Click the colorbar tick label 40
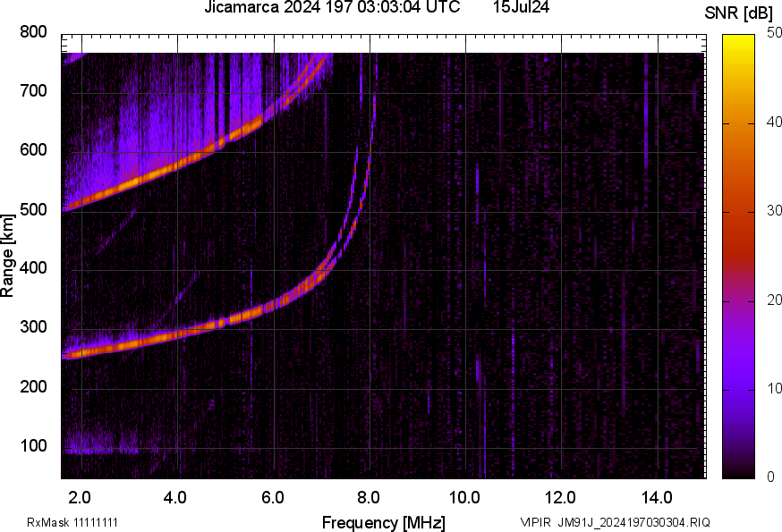 (x=775, y=122)
